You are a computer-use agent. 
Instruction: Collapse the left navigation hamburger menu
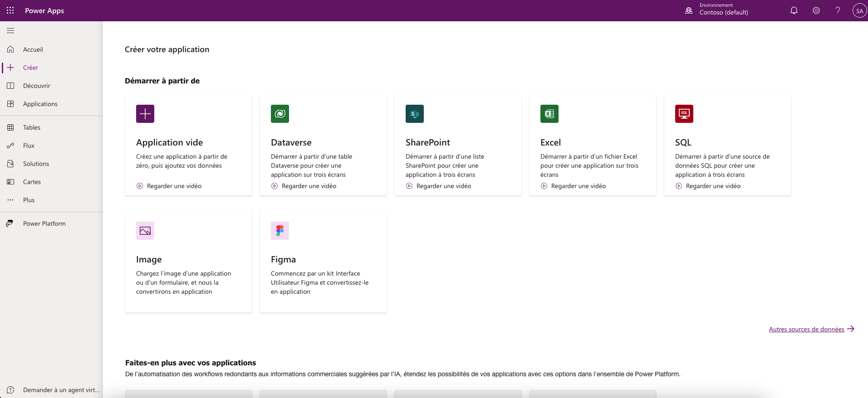[x=10, y=31]
